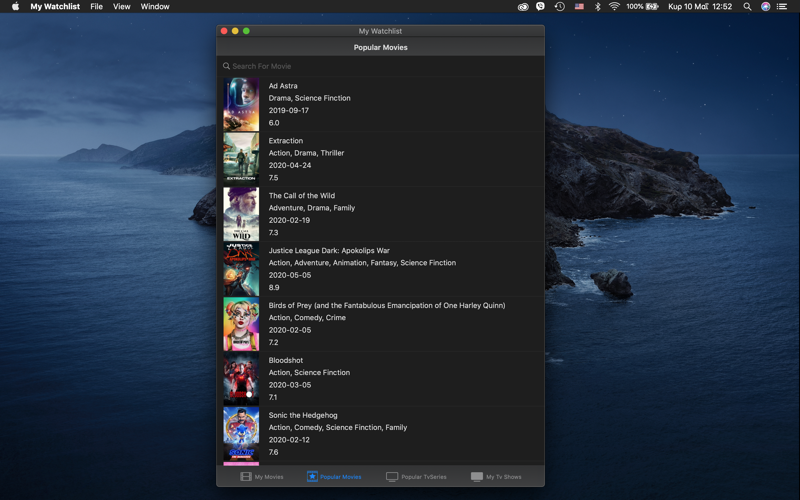The width and height of the screenshot is (800, 500).
Task: Select the Sonic the Hedgehog title
Action: pos(303,415)
